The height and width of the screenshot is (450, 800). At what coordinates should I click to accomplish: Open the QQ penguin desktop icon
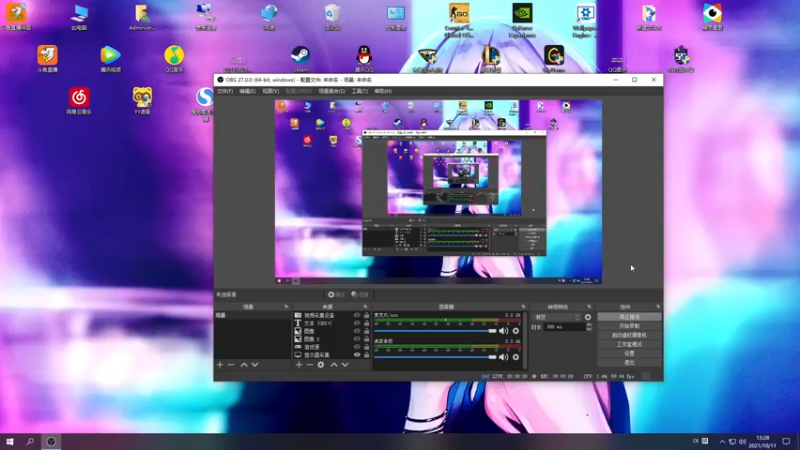[364, 56]
